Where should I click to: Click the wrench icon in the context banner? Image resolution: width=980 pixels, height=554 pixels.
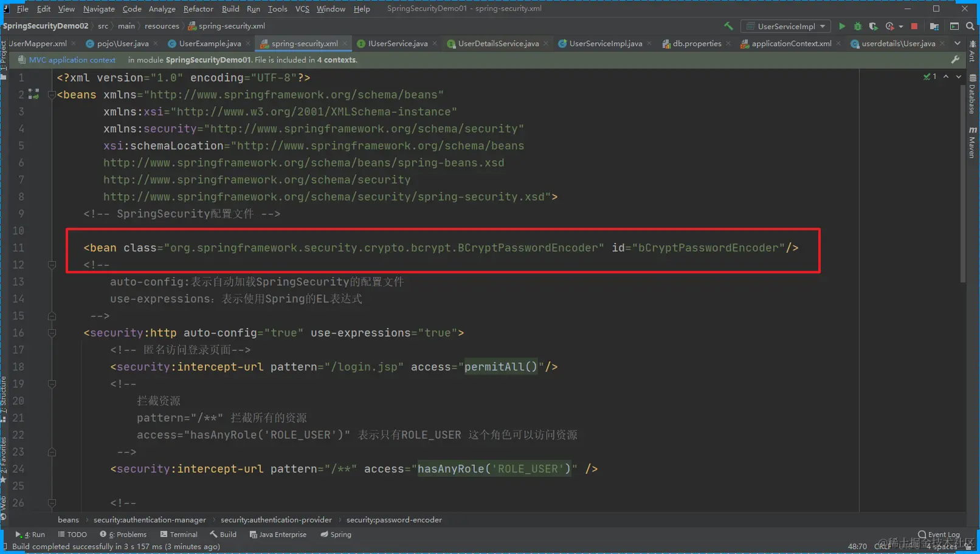tap(955, 60)
